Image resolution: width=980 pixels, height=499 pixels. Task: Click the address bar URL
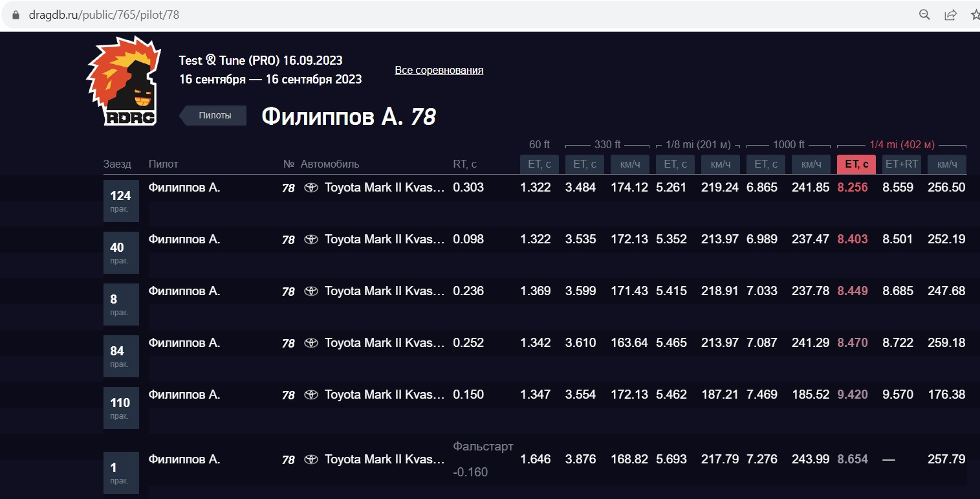pos(103,15)
